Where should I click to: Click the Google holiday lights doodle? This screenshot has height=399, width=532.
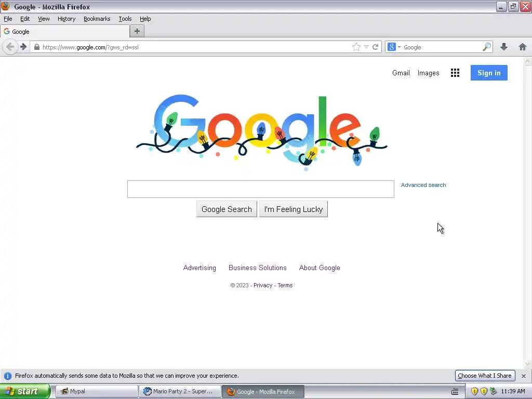[262, 132]
